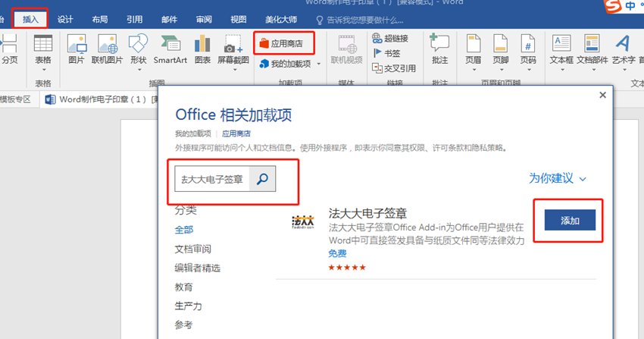Image resolution: width=644 pixels, height=339 pixels.
Task: Expand the 页眉 dropdown arrow
Action: 474,70
